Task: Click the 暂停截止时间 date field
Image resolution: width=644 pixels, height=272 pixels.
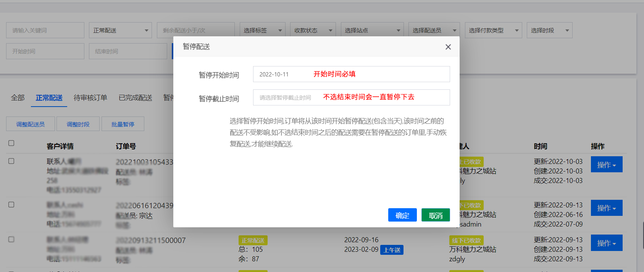Action: 351,97
